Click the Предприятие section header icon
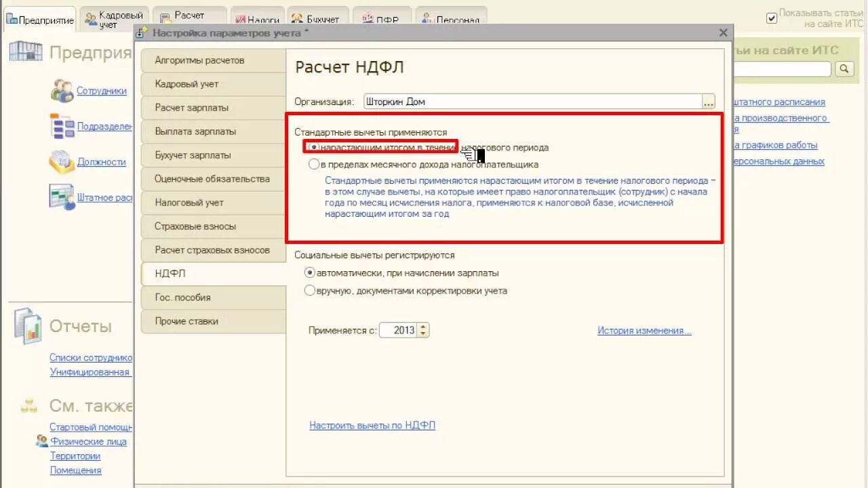This screenshot has height=488, width=868. pos(25,53)
